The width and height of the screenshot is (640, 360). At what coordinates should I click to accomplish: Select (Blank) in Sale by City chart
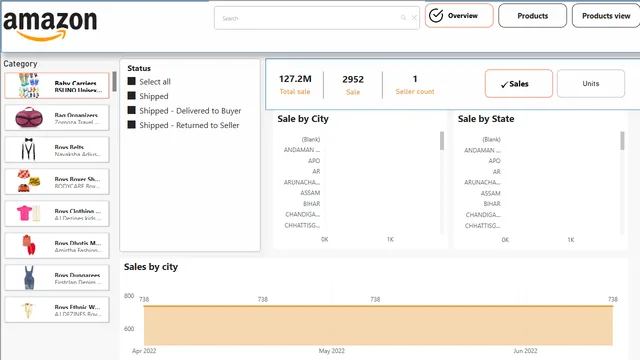[x=311, y=140]
